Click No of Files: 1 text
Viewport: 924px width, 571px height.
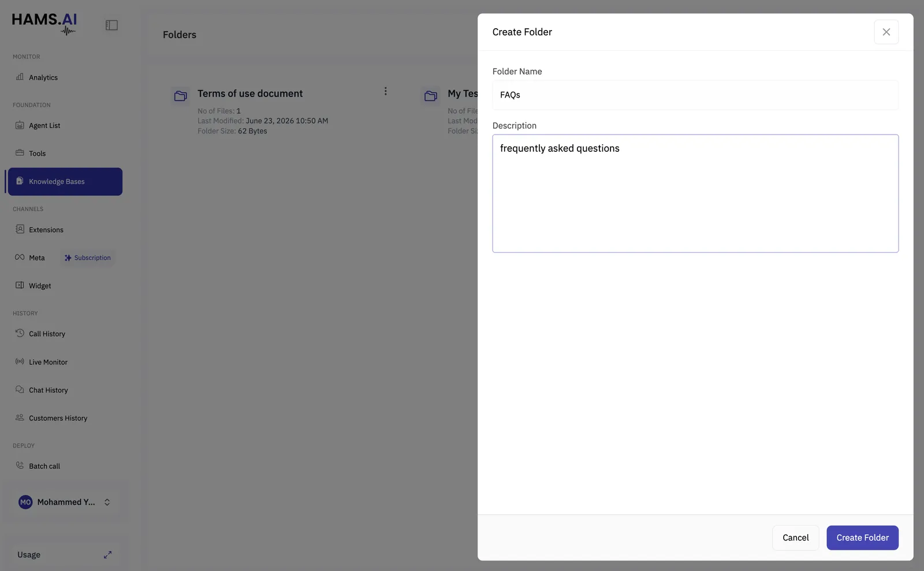coord(219,111)
